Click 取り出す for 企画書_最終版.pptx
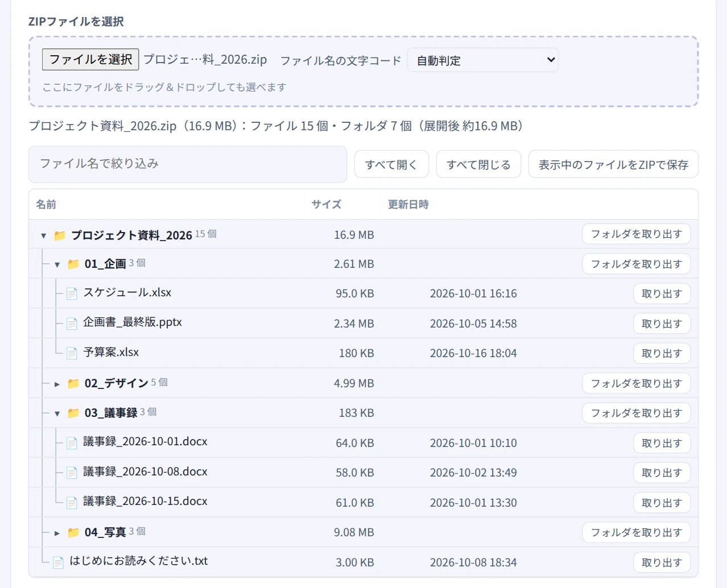 coord(662,324)
